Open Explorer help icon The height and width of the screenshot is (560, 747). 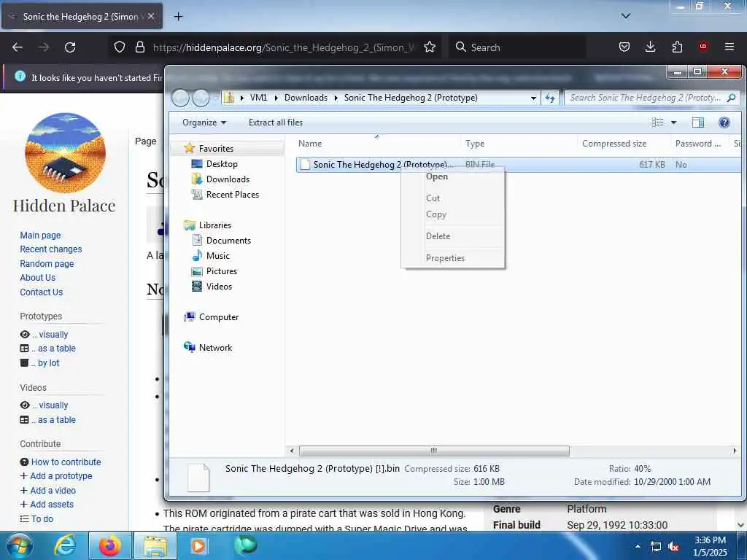coord(724,122)
